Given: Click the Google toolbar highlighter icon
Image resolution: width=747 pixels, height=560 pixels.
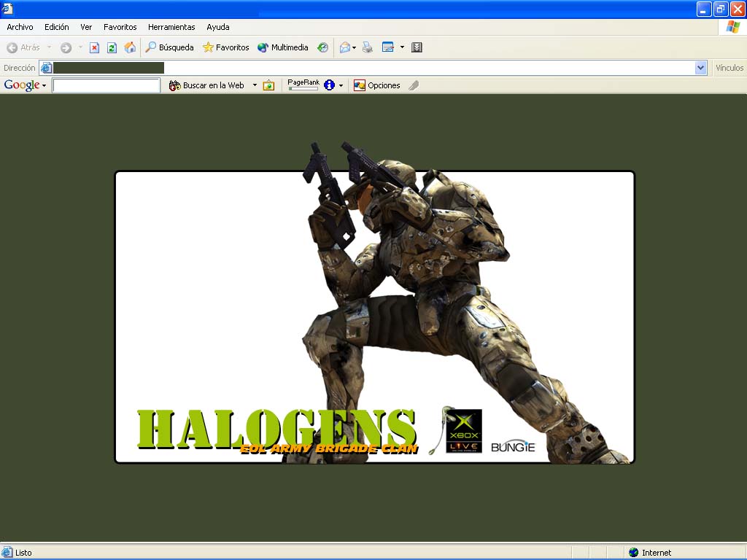Looking at the screenshot, I should 414,85.
